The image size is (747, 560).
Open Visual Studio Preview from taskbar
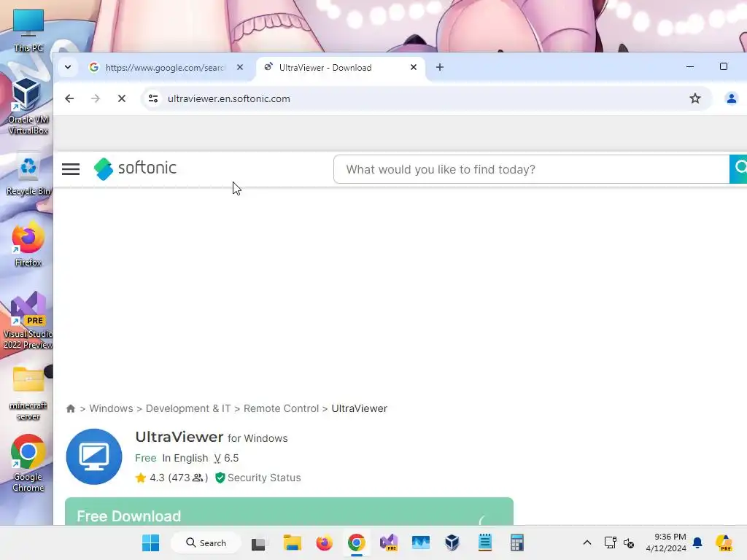tap(389, 542)
